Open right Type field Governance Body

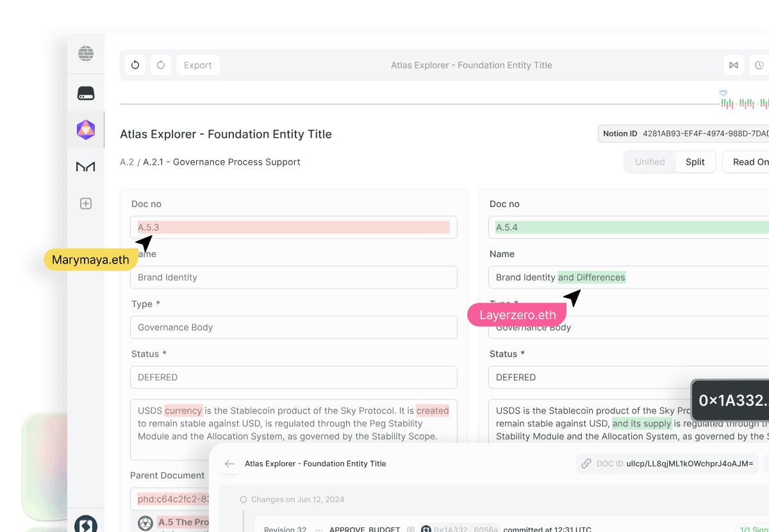[629, 327]
